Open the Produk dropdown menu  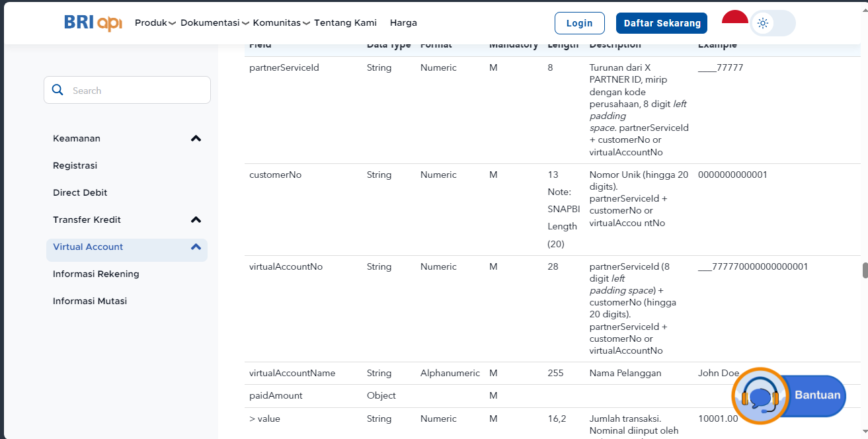[x=155, y=22]
